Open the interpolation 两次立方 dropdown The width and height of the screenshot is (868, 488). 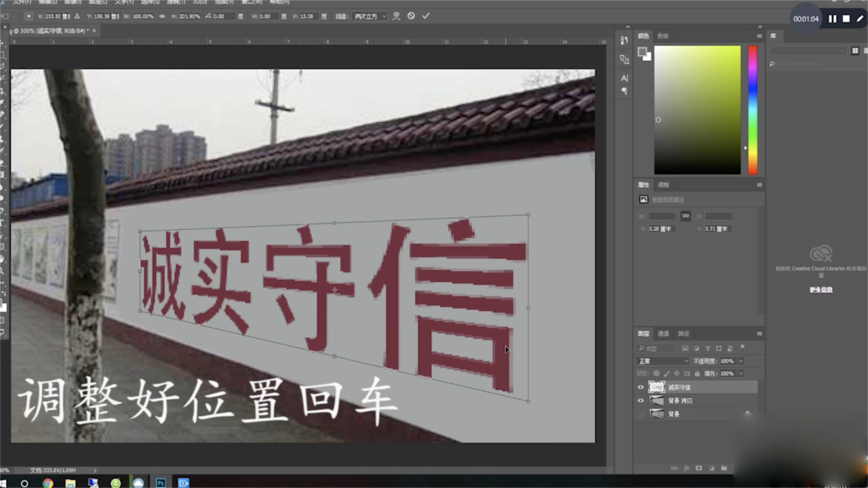(370, 16)
